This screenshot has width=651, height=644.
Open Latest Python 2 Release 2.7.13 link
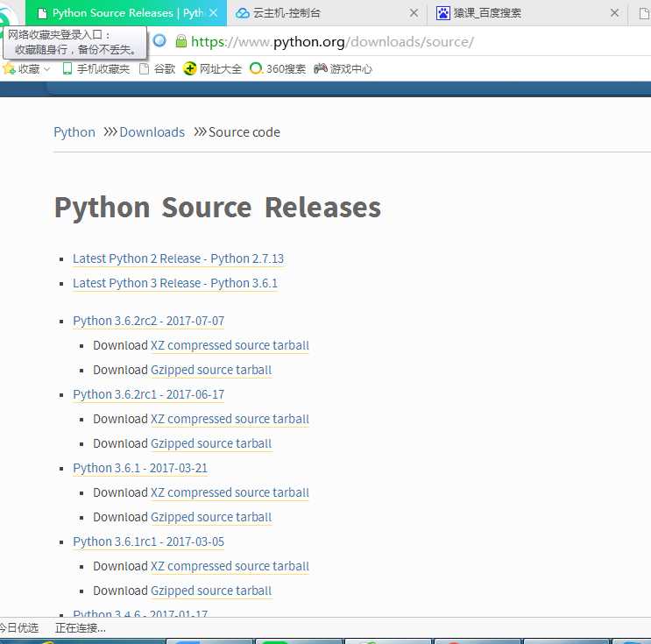point(178,258)
